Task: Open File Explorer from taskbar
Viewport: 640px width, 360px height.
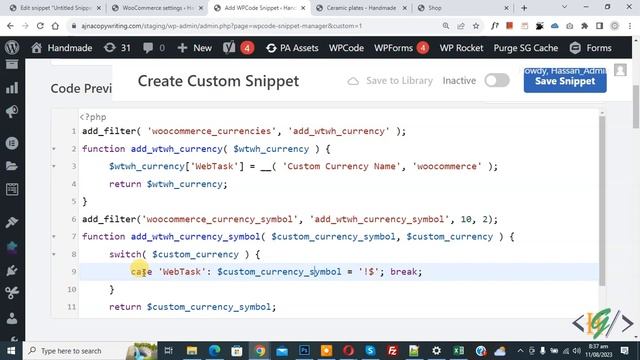Action: coord(192,351)
